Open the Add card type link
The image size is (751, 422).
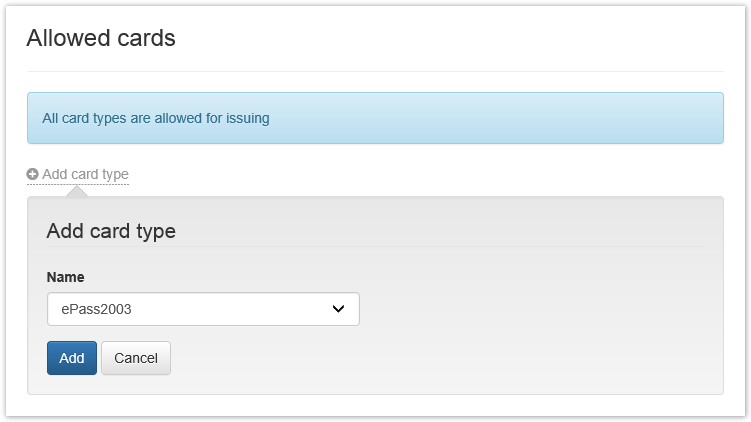pyautogui.click(x=85, y=174)
